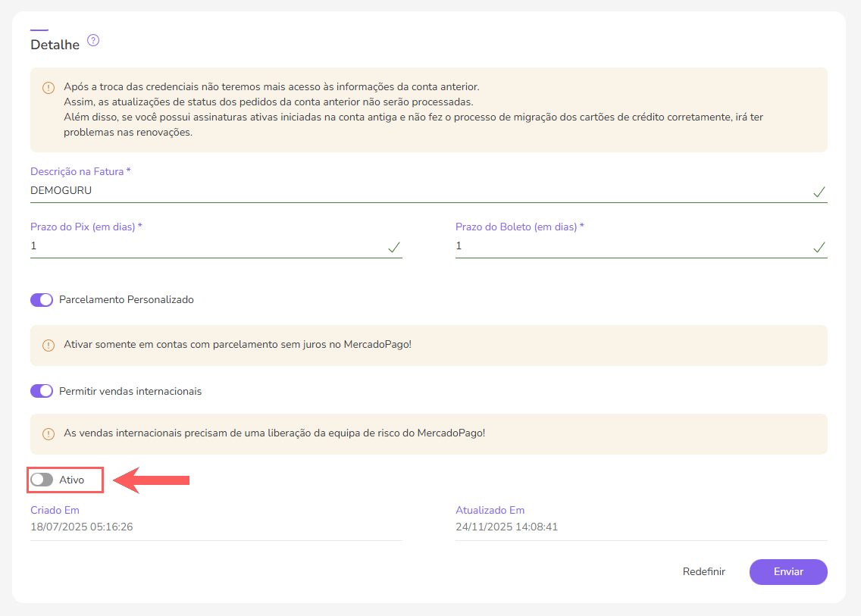Screen dimensions: 861x616
Task: Click the warning icon in the MercadoPago installment notice
Action: tap(49, 346)
